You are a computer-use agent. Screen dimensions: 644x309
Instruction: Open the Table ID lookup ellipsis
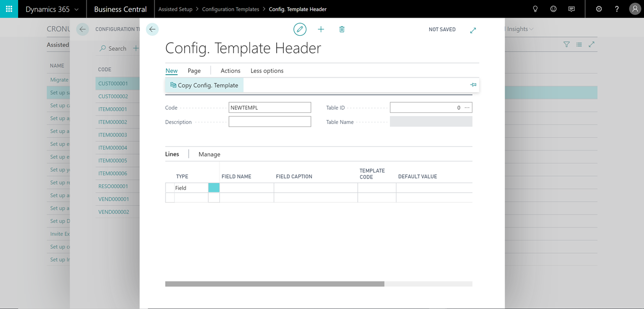tap(466, 107)
